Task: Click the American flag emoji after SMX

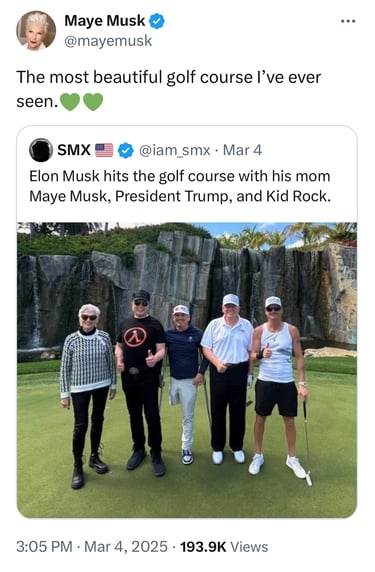Action: coord(104,150)
